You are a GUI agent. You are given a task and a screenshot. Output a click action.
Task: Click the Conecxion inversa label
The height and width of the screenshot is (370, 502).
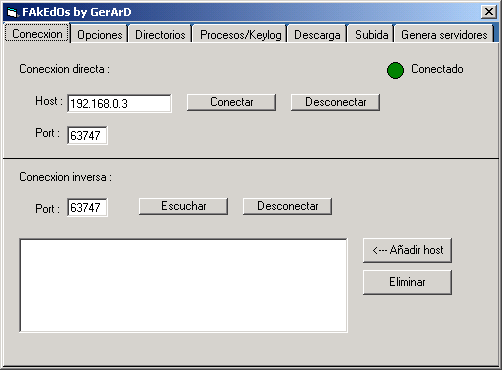(x=65, y=177)
